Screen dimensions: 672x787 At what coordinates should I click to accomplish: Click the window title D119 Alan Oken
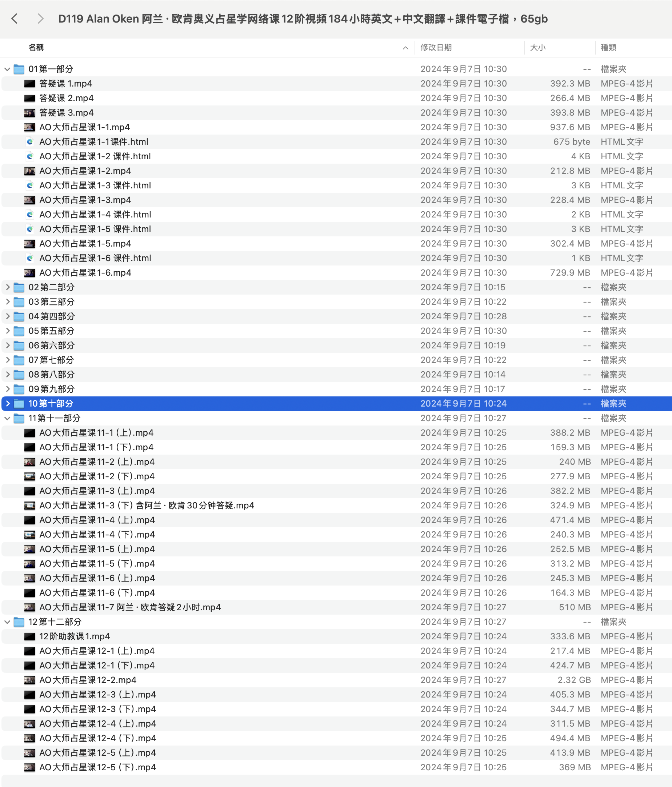303,19
